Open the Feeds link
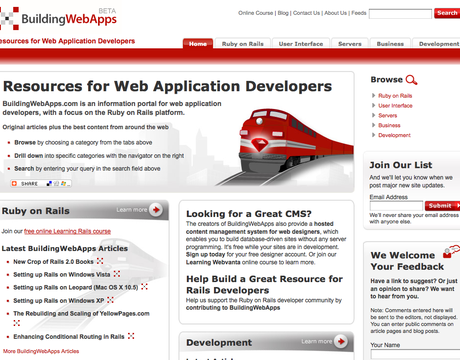460x360 pixels. coord(359,13)
